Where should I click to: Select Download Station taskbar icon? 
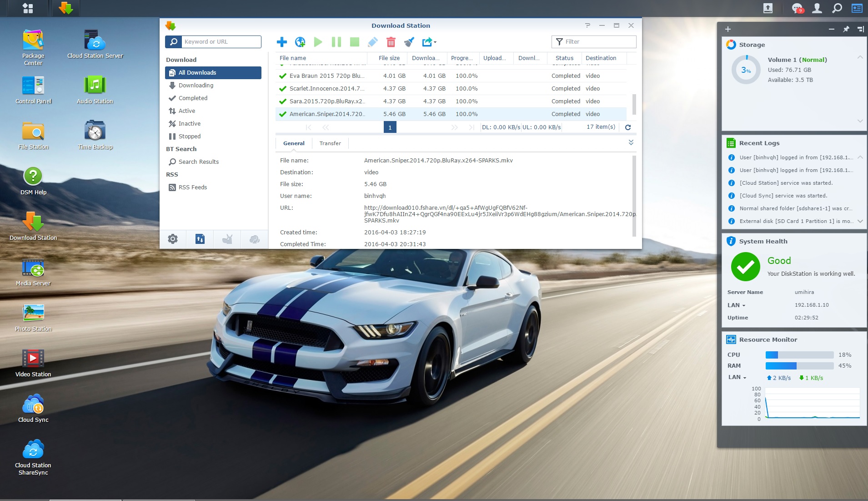tap(66, 8)
